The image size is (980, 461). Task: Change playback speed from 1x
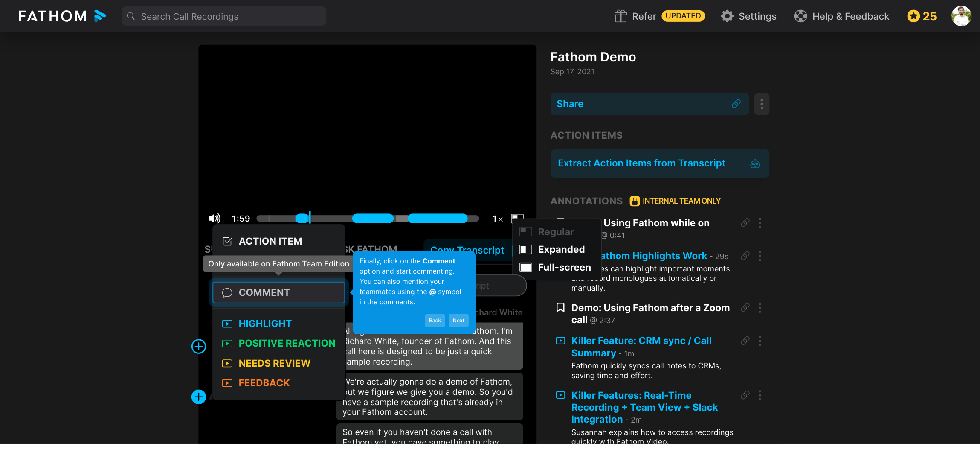tap(498, 219)
